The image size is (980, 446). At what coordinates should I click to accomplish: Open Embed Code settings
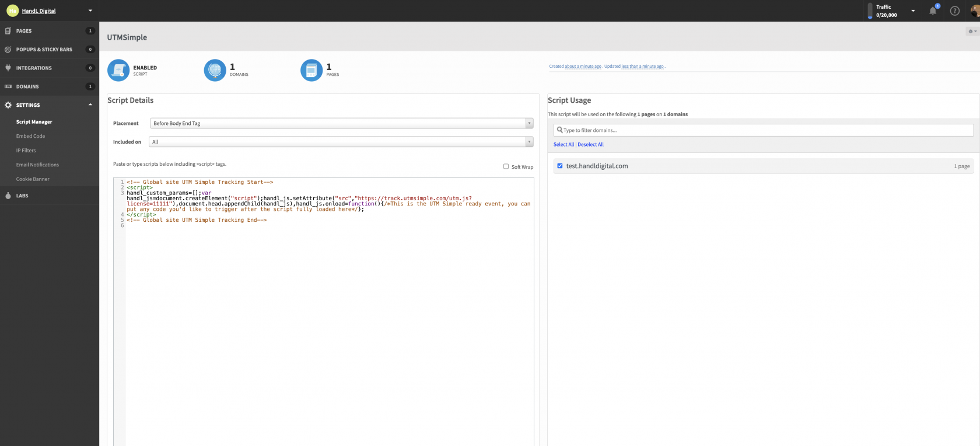[30, 136]
